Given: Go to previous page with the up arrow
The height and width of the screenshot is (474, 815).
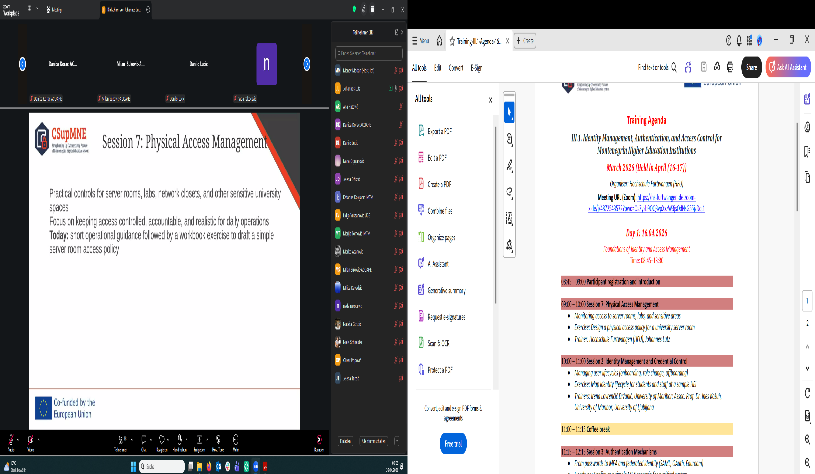Looking at the screenshot, I should coord(807,346).
